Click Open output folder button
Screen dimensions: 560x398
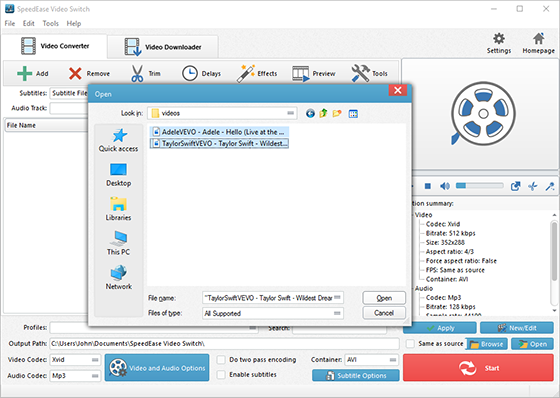[x=532, y=344]
